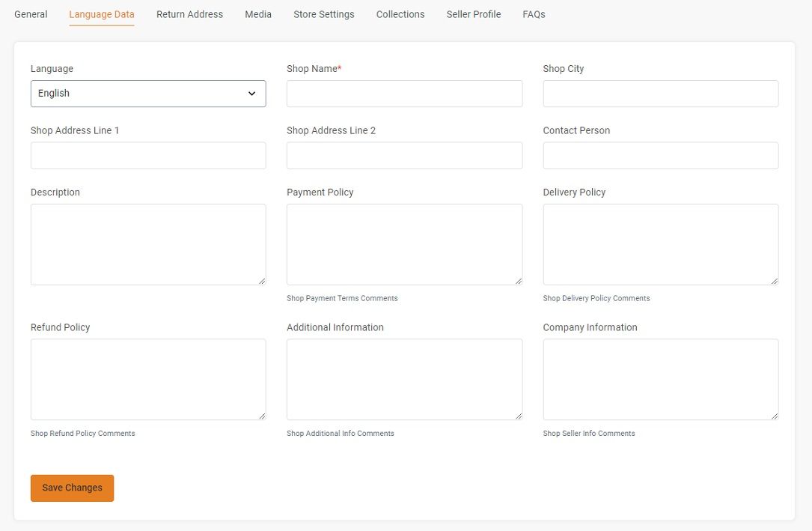Viewport: 812px width, 531px height.
Task: Go to the Media tab
Action: 258,14
